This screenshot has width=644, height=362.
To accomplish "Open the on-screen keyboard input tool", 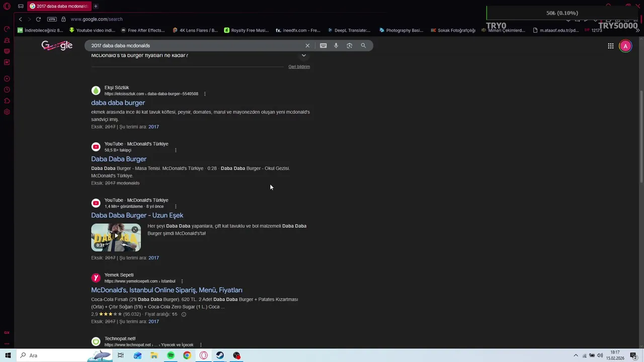I will [x=323, y=45].
